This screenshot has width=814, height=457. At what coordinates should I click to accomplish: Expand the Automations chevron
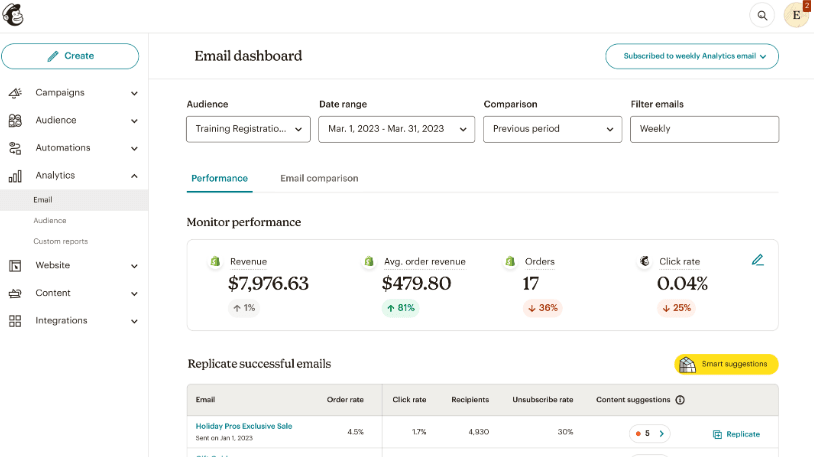(x=134, y=149)
